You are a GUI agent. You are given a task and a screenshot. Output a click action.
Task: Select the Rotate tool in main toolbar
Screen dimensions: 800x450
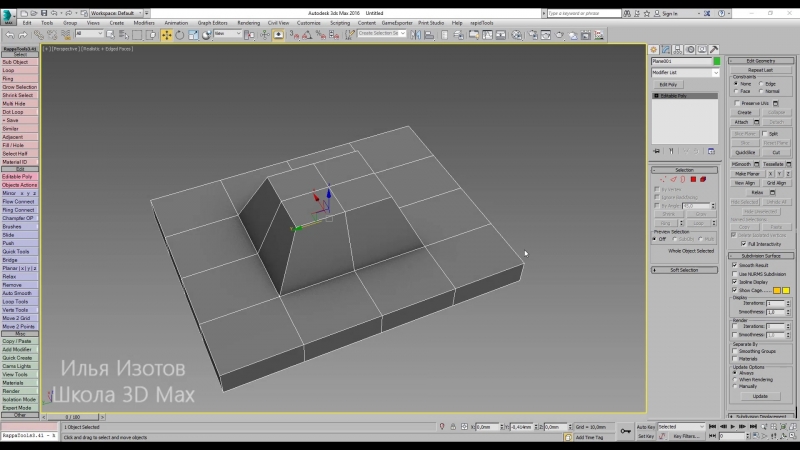[x=179, y=34]
